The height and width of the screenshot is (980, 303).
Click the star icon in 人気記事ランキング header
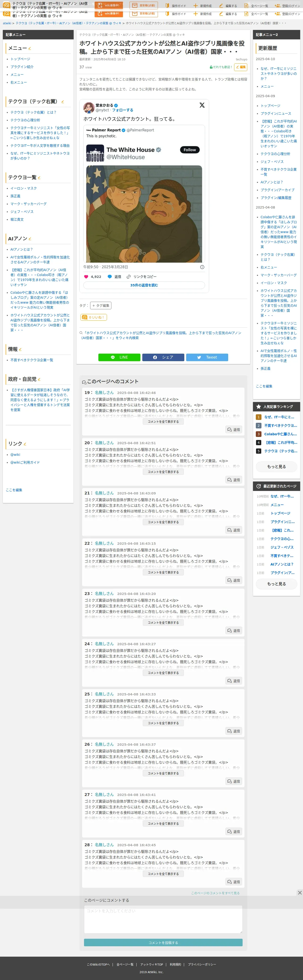click(x=258, y=406)
